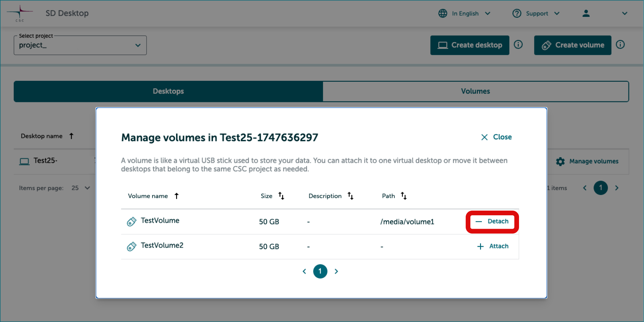Click the Support question mark icon
644x322 pixels.
click(517, 13)
